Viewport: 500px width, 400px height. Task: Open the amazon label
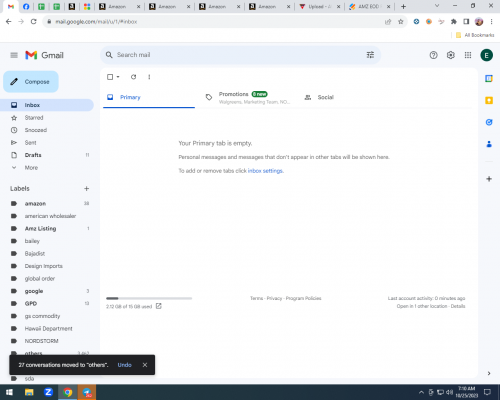point(47,203)
